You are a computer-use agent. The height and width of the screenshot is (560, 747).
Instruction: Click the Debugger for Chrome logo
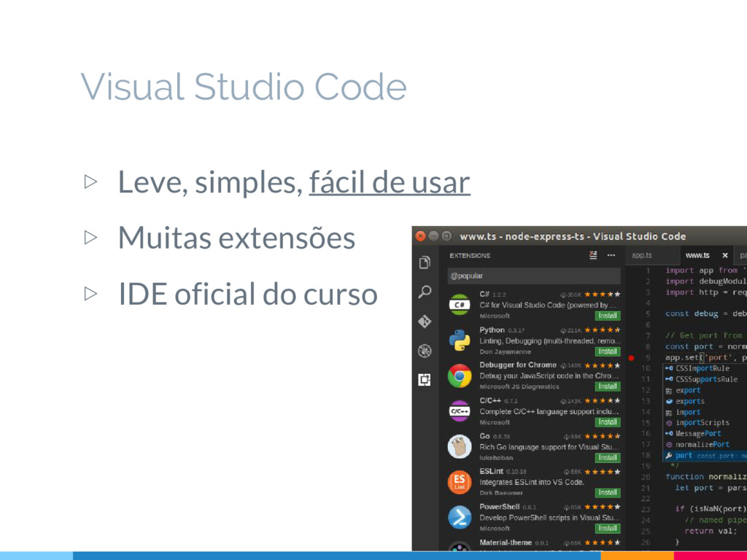click(x=460, y=376)
